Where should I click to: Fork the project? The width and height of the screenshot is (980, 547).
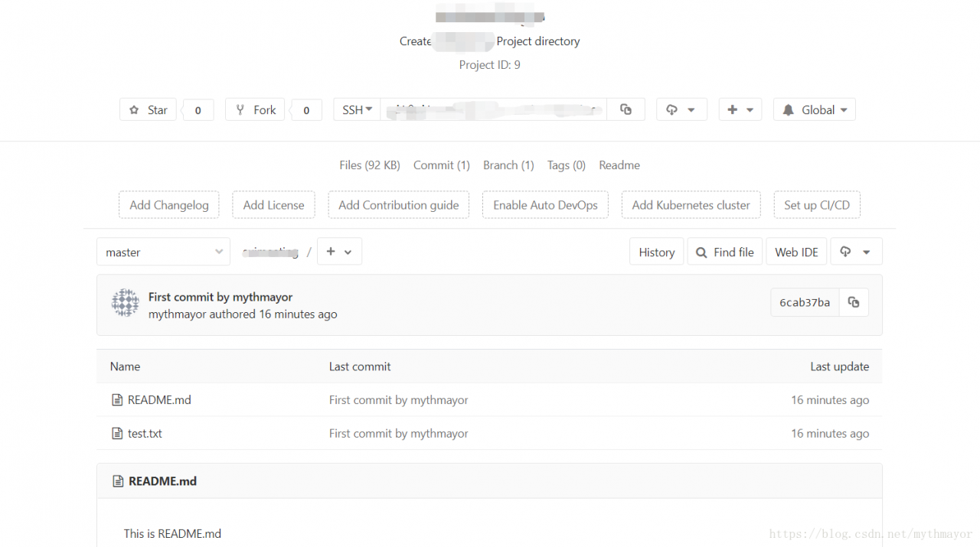click(255, 109)
